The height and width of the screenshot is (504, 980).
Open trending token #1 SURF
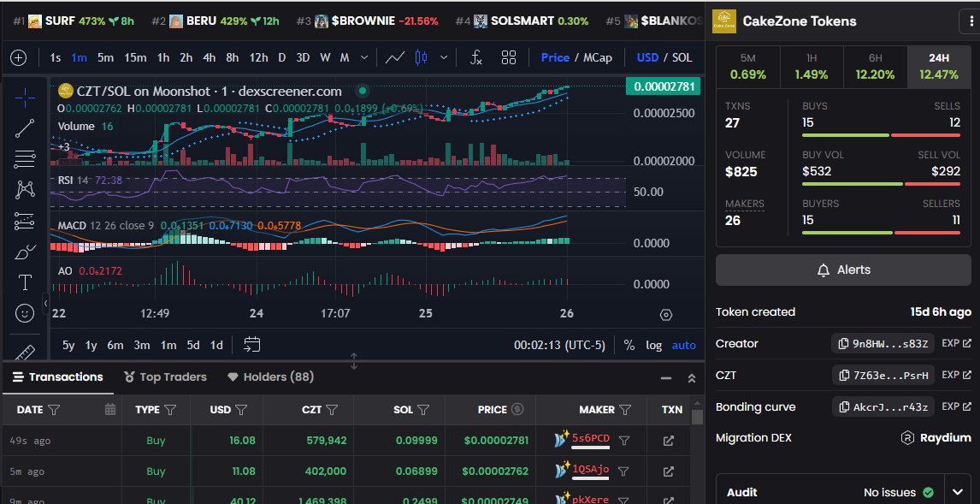pos(74,21)
